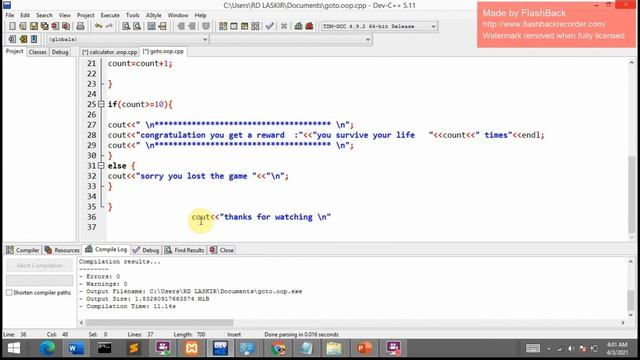
Task: Switch to the Debug side panel tab
Action: pyautogui.click(x=60, y=52)
